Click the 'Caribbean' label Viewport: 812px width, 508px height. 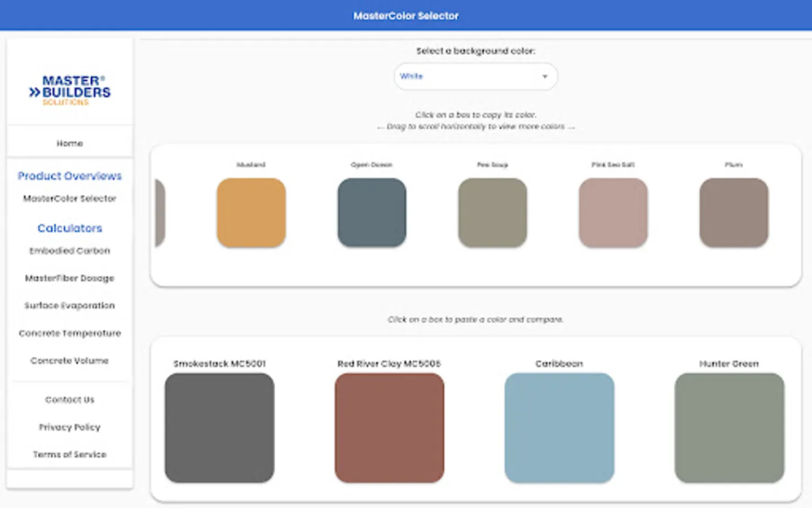click(559, 364)
